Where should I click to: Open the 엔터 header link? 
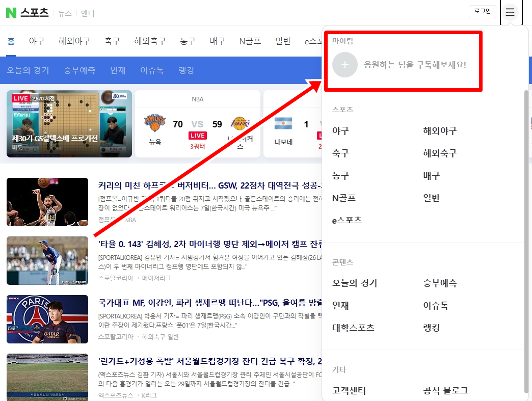tap(88, 14)
